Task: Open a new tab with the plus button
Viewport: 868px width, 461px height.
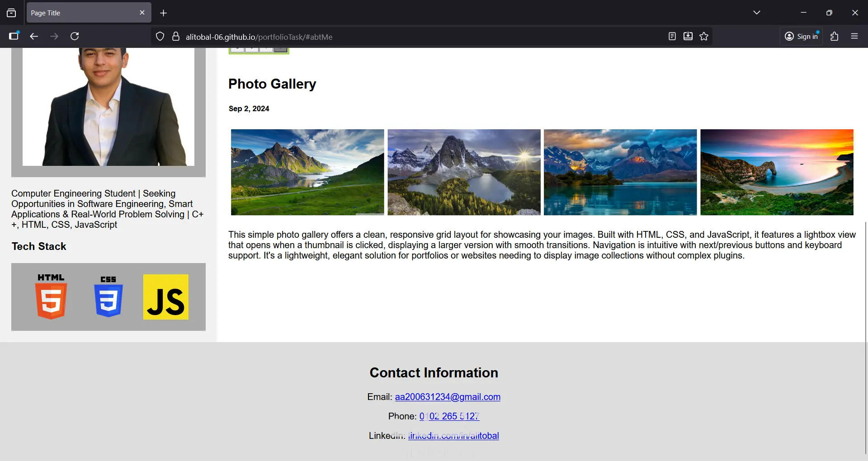Action: click(164, 13)
